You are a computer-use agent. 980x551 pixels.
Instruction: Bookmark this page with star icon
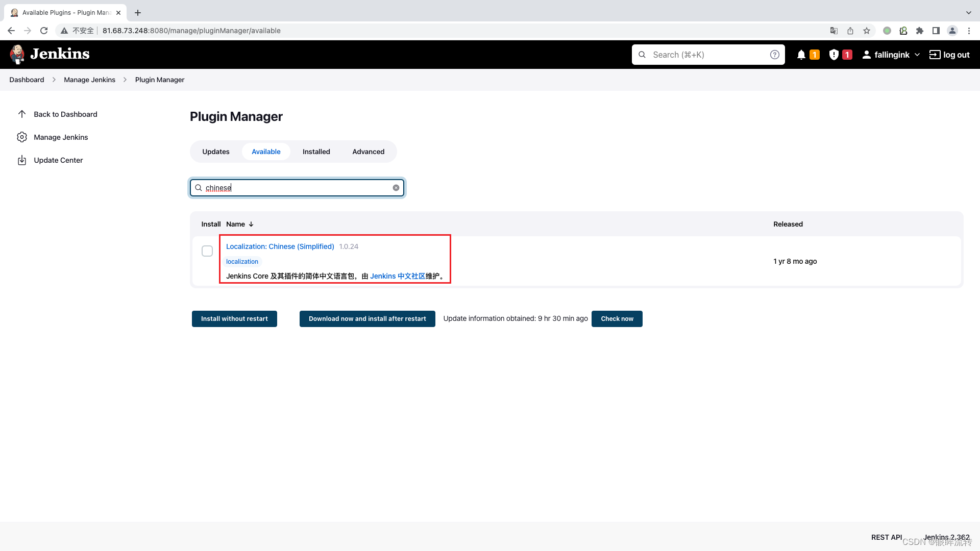pos(867,31)
